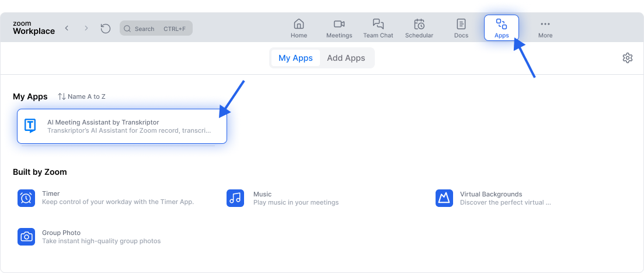Click the 'Play music in your meetings' text

tap(296, 202)
